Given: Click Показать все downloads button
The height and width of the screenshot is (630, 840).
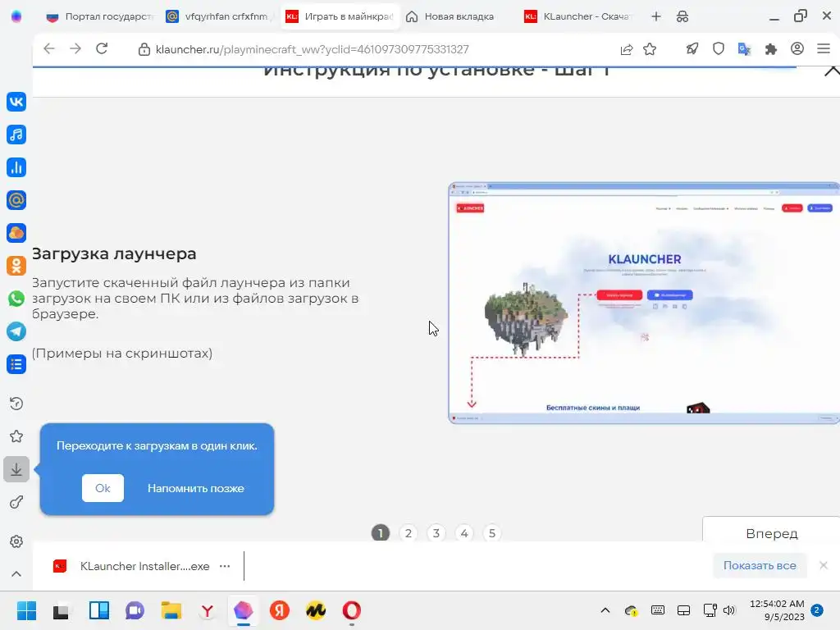Looking at the screenshot, I should point(760,565).
